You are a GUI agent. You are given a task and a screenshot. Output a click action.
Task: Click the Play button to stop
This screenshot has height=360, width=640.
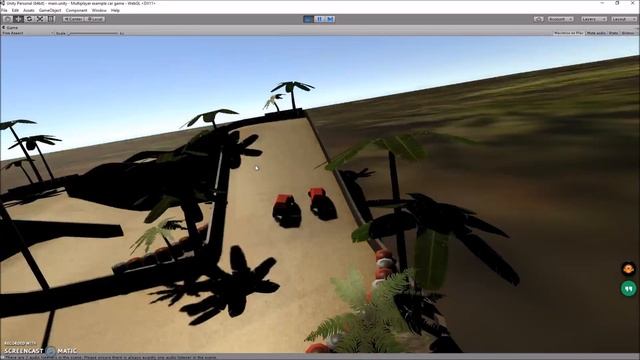pyautogui.click(x=309, y=19)
